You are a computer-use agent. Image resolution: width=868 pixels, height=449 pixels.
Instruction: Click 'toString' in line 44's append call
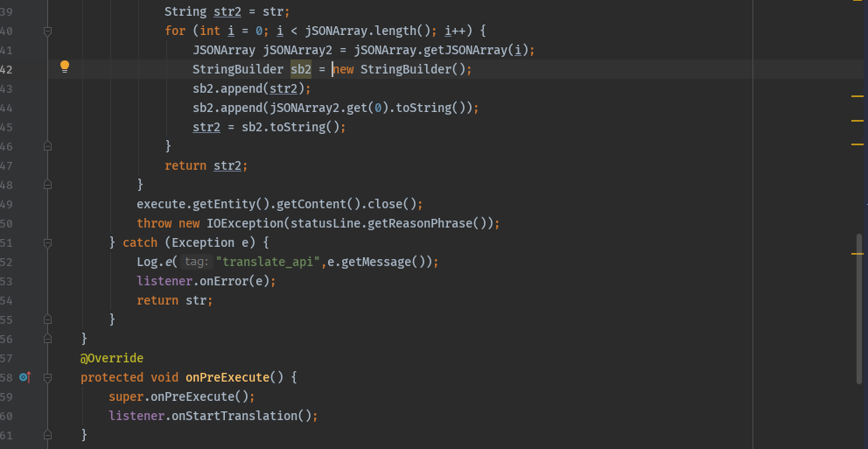(x=423, y=108)
